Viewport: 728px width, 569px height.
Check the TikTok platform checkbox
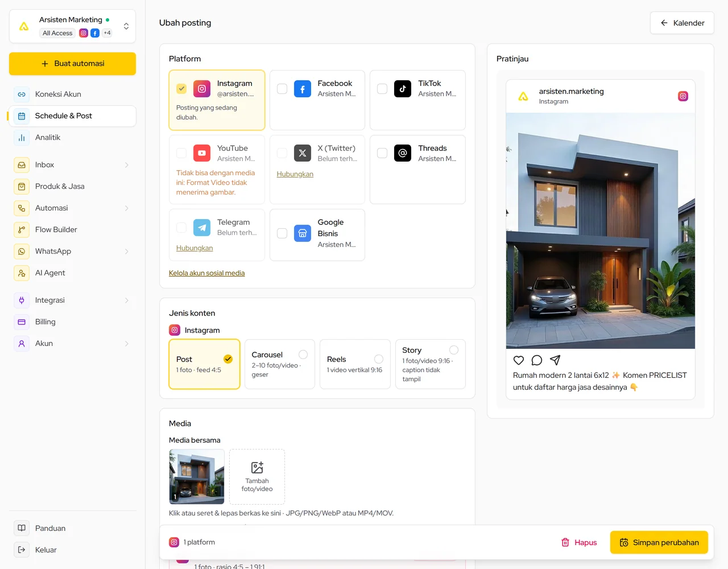click(382, 89)
